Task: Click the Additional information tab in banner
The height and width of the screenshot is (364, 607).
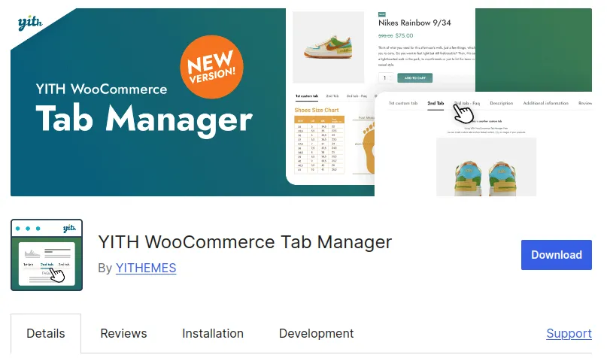Action: [545, 103]
